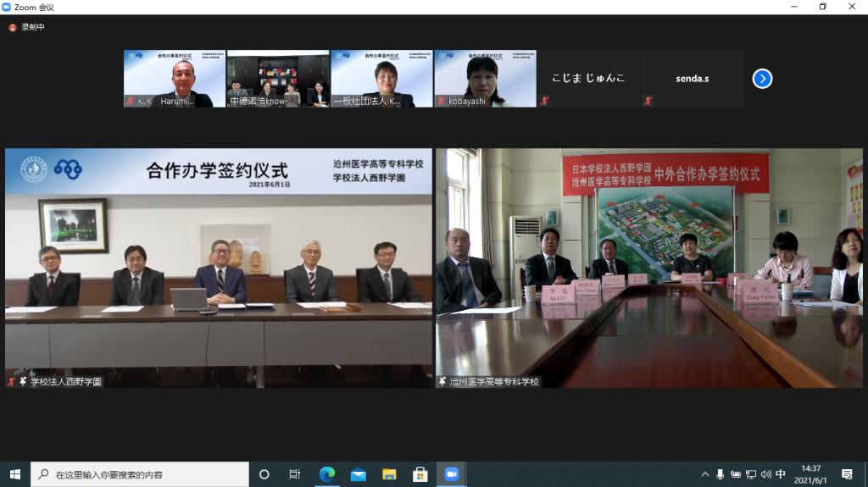Select the kobayashi participant thumbnail
868x487 pixels.
pos(485,79)
